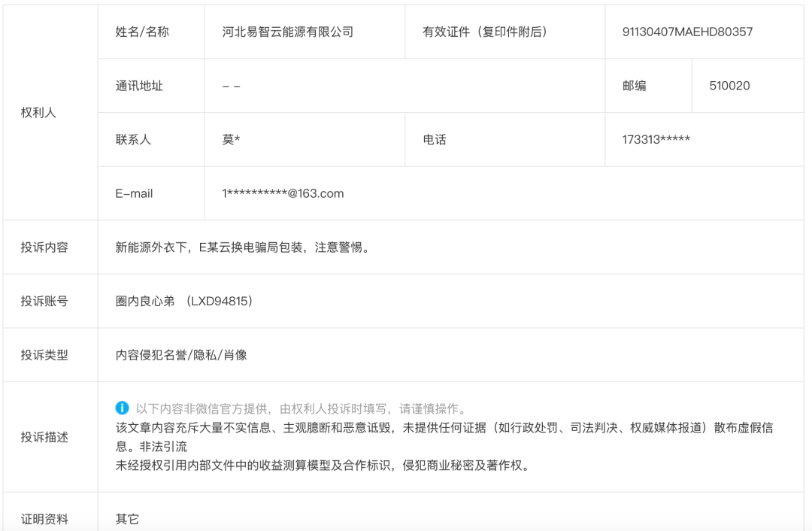Select company name 河北易智云能源有限公司
Image resolution: width=812 pixels, height=531 pixels.
(288, 32)
